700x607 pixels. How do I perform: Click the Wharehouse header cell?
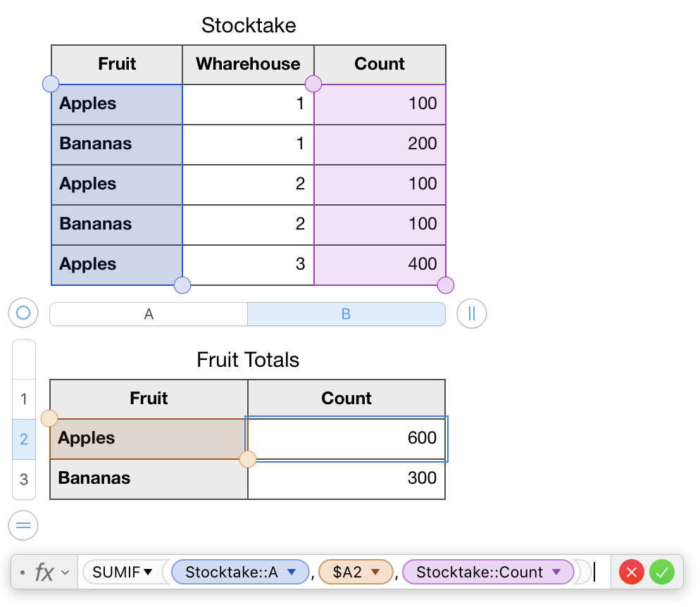coord(248,64)
